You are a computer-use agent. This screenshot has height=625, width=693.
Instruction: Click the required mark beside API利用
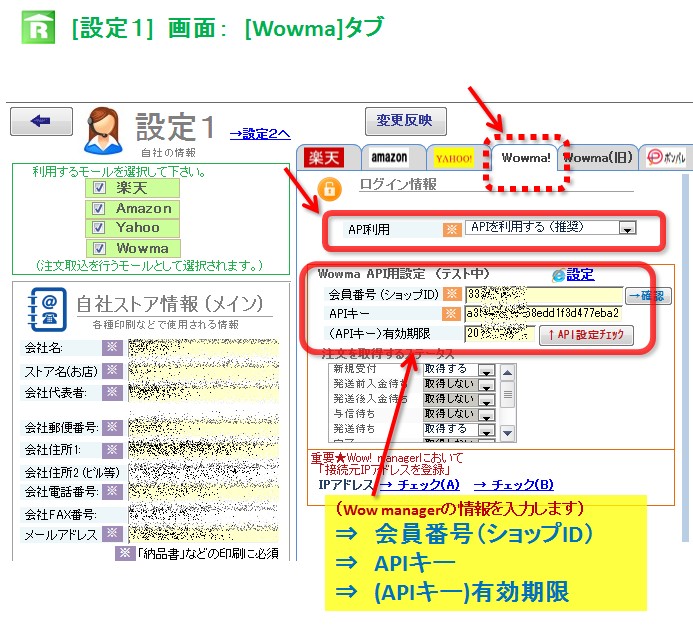click(x=452, y=229)
